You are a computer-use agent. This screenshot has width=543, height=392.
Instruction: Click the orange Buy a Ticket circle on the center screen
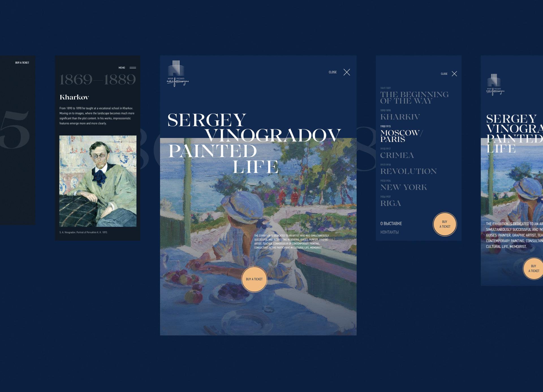click(254, 279)
